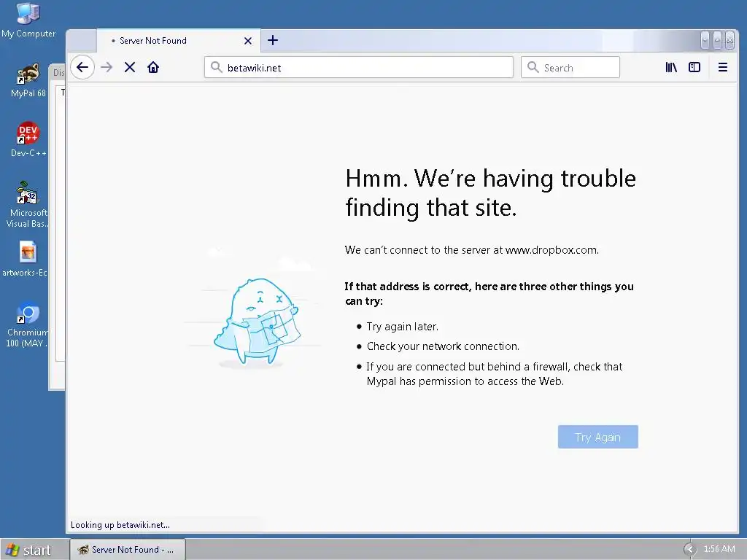Open the Library bookshelf icon
The width and height of the screenshot is (747, 560).
coord(671,67)
